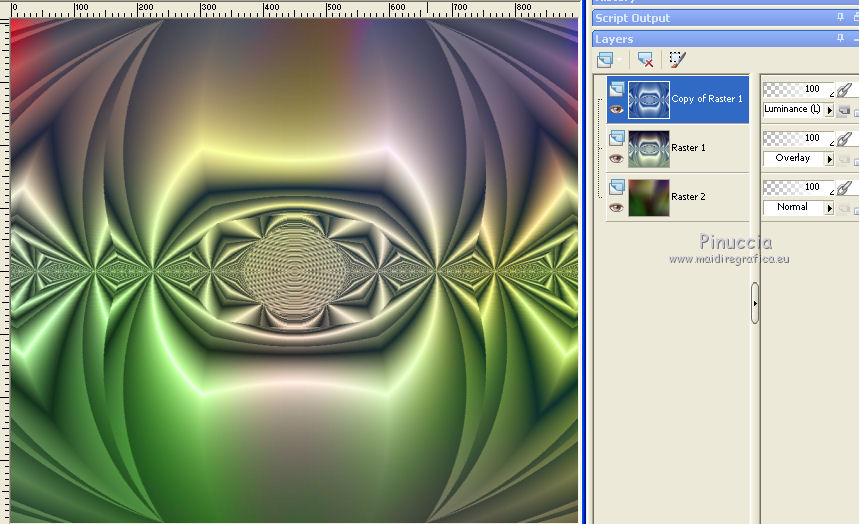Pin the Script Output palette
The height and width of the screenshot is (524, 859).
tap(840, 18)
